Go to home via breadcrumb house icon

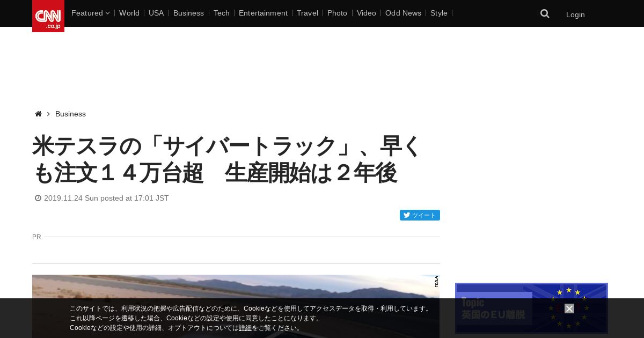point(38,114)
